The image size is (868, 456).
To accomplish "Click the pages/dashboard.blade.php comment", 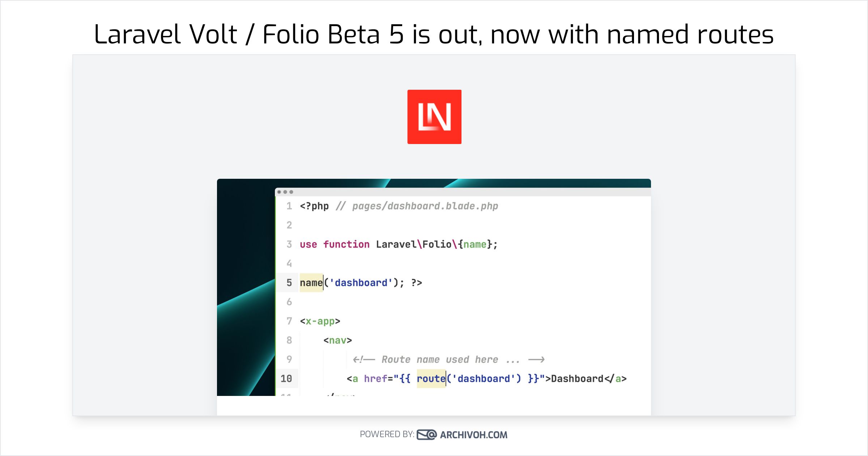I will 425,206.
